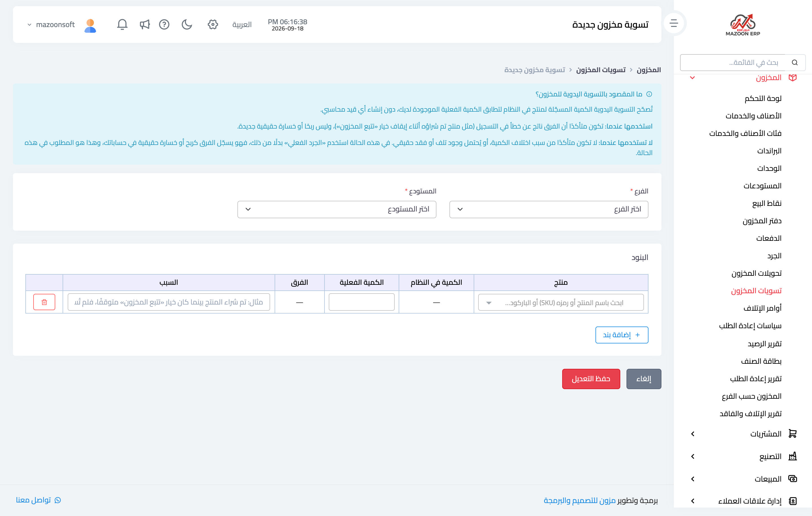Viewport: 812px width, 516px height.
Task: Toggle the sidebar hamburger menu
Action: tap(674, 23)
